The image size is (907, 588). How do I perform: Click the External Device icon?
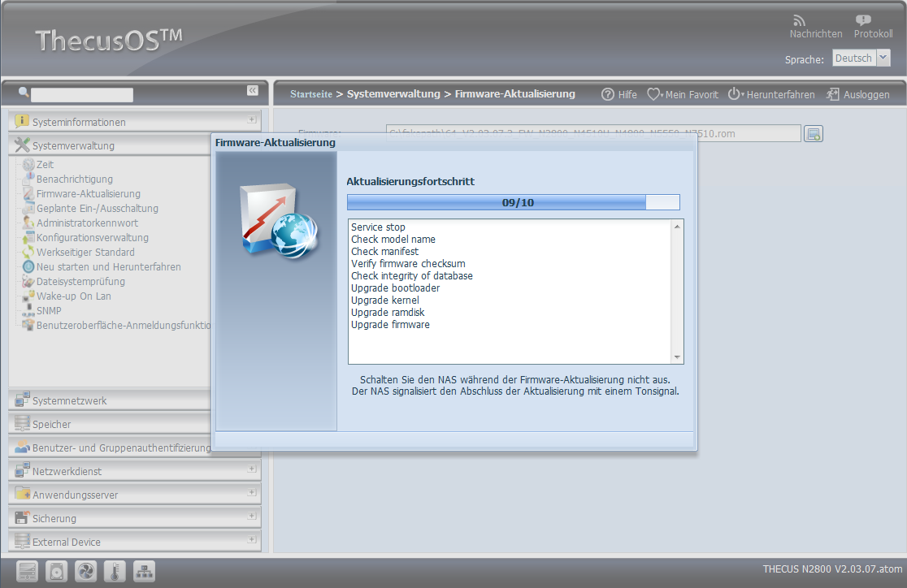tap(22, 541)
